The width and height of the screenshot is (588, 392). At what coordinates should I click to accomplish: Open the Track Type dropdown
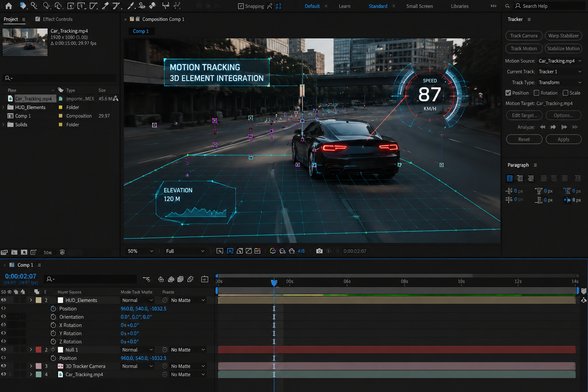coord(560,82)
